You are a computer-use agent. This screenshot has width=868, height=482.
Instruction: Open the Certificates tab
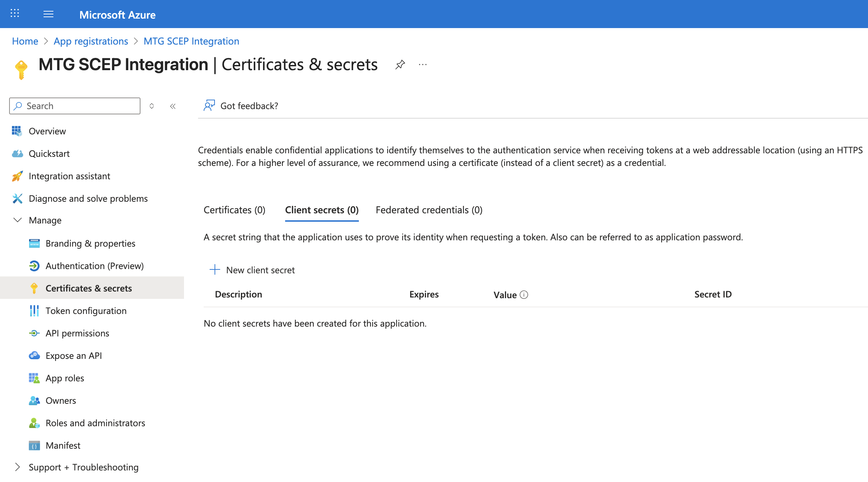click(234, 210)
